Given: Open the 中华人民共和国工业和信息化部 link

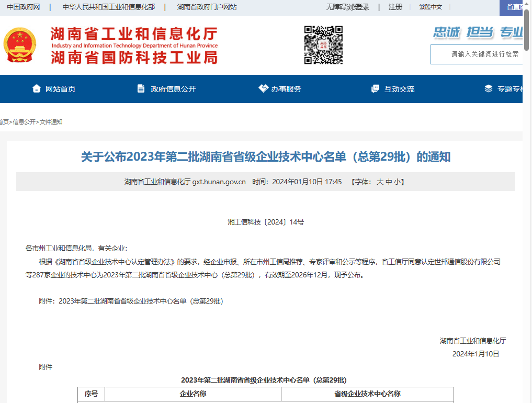Looking at the screenshot, I should point(108,7).
